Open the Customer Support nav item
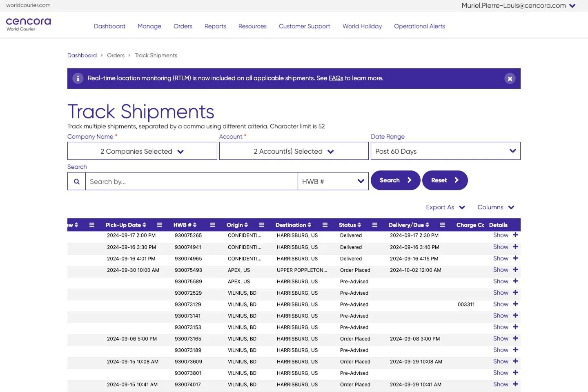Viewport: 588px width, 392px height. (305, 26)
